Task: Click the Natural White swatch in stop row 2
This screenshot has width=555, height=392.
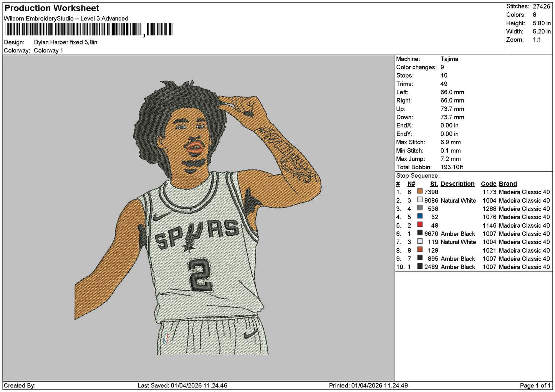Action: [x=420, y=200]
